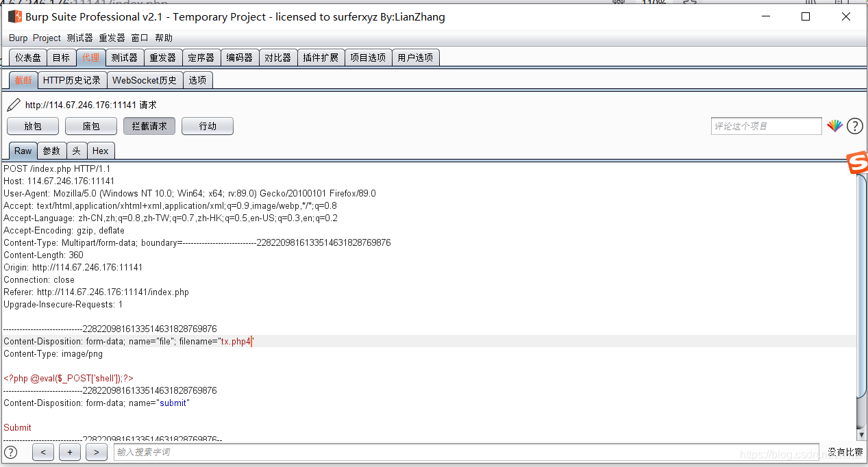Open the 编码器 tab
Viewport: 868px width, 467px height.
pos(239,58)
